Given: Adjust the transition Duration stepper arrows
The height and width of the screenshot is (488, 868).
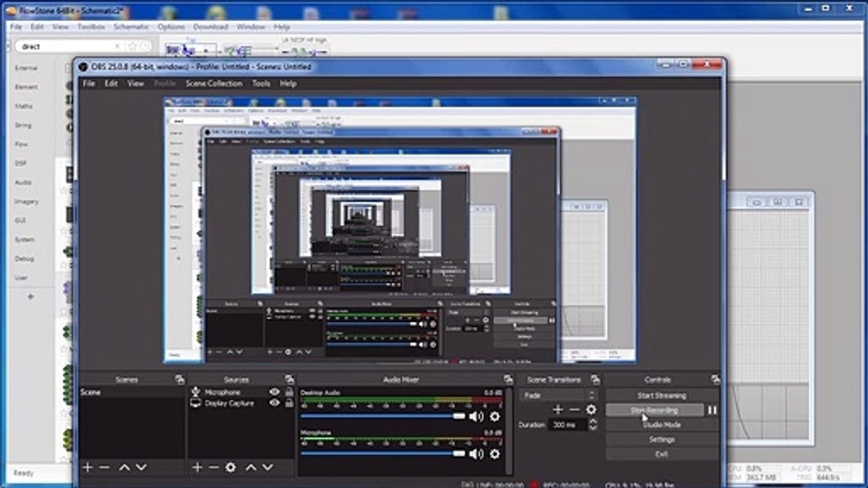Looking at the screenshot, I should 593,424.
